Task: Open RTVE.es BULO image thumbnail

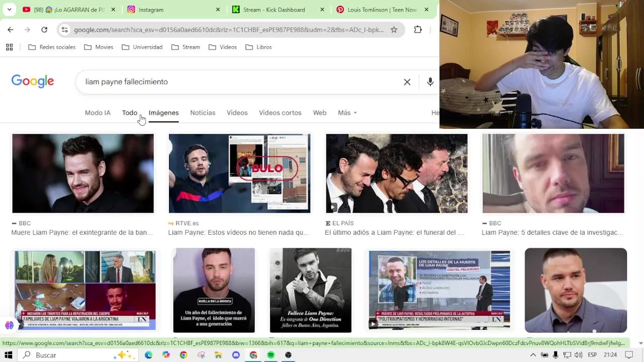Action: [x=239, y=173]
